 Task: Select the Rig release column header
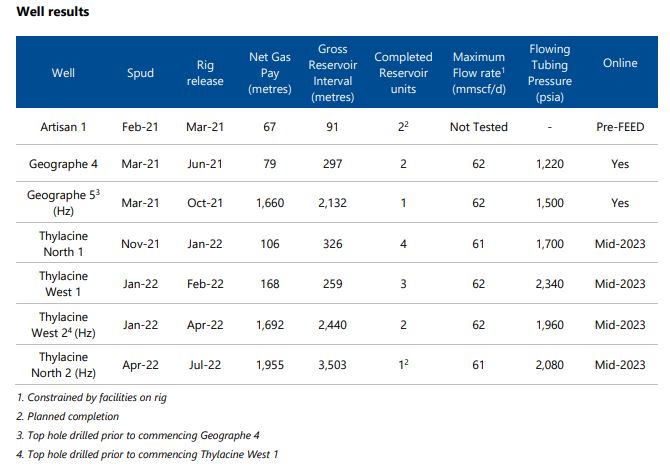tap(205, 73)
